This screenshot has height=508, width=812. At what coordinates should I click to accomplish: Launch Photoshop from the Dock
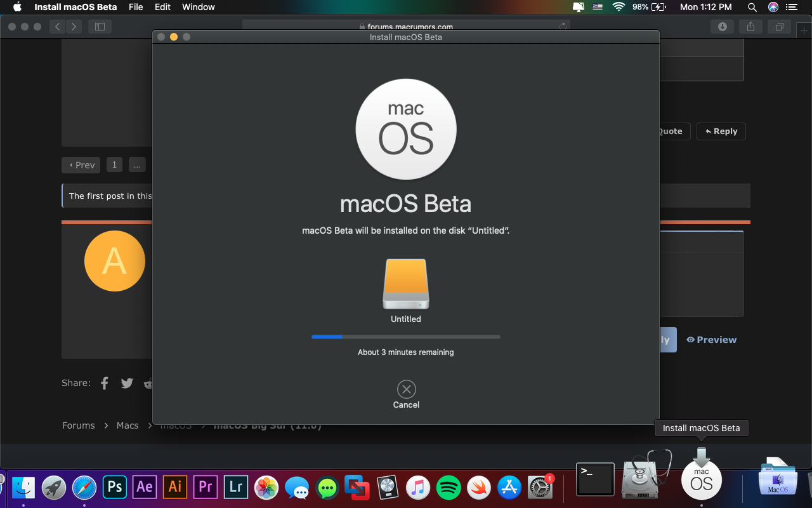pyautogui.click(x=115, y=487)
